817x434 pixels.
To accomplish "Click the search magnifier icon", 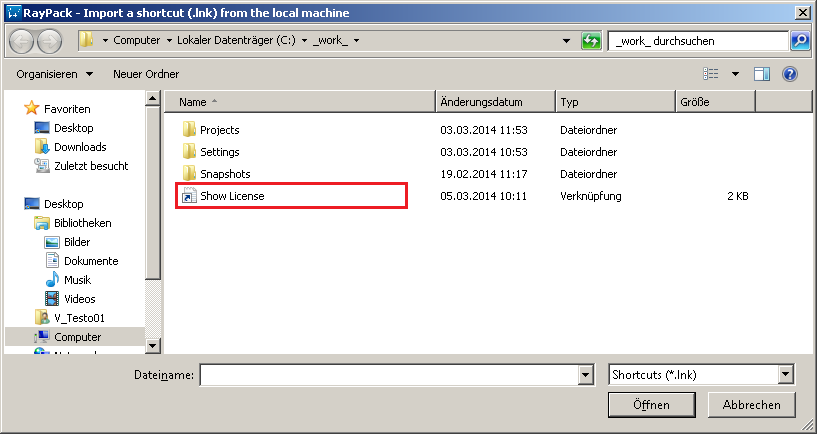I will pyautogui.click(x=799, y=41).
